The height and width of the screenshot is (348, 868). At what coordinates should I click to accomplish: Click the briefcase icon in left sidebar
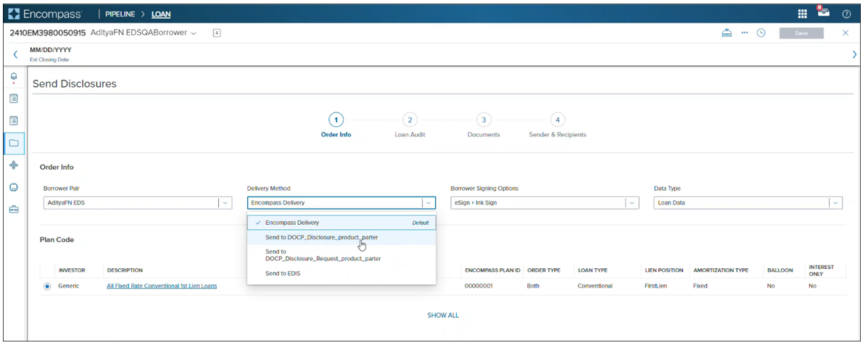(14, 210)
